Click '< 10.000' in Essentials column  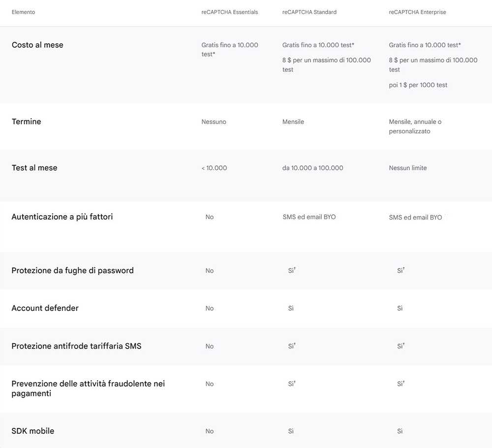214,168
